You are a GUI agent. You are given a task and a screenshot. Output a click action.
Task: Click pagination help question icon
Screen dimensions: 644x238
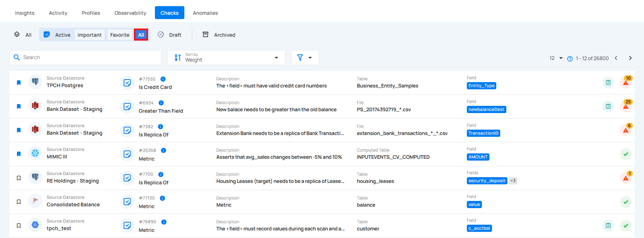570,59
